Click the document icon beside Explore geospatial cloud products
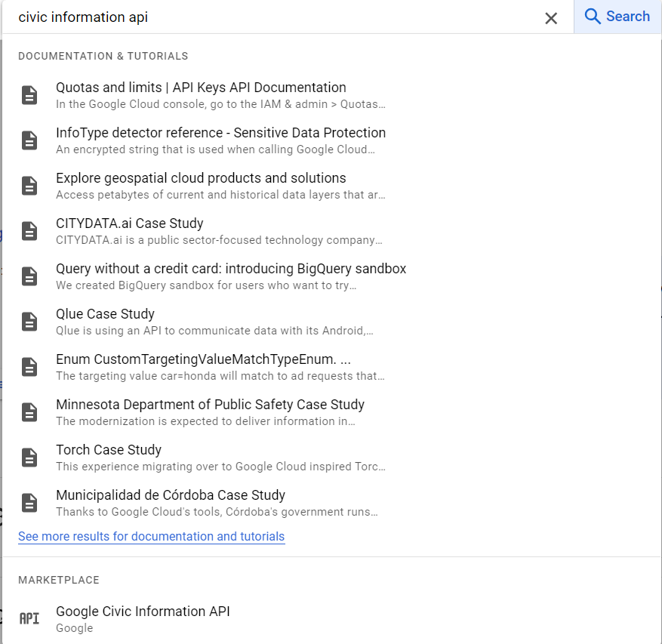662x644 pixels. 29,186
